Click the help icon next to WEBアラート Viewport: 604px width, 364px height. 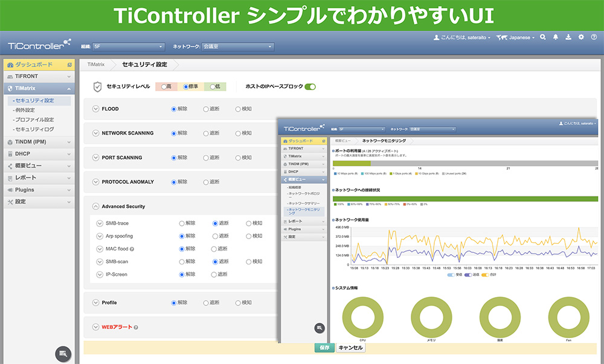click(136, 327)
